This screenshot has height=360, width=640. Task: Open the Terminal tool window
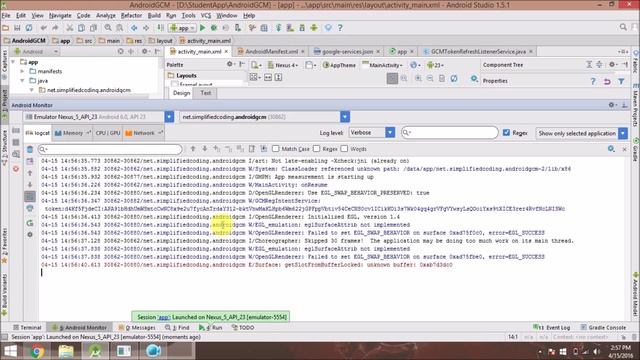pos(27,327)
